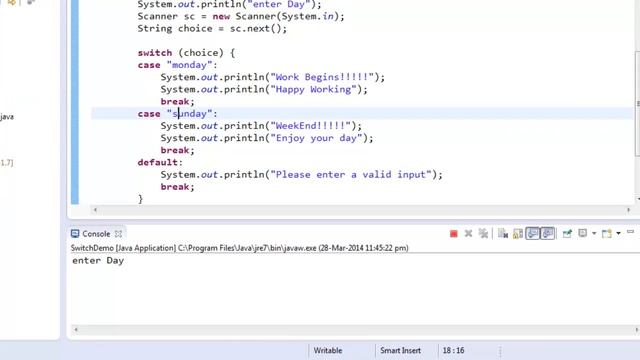The image size is (640, 360).
Task: Click the case "sunday": line
Action: click(178, 113)
